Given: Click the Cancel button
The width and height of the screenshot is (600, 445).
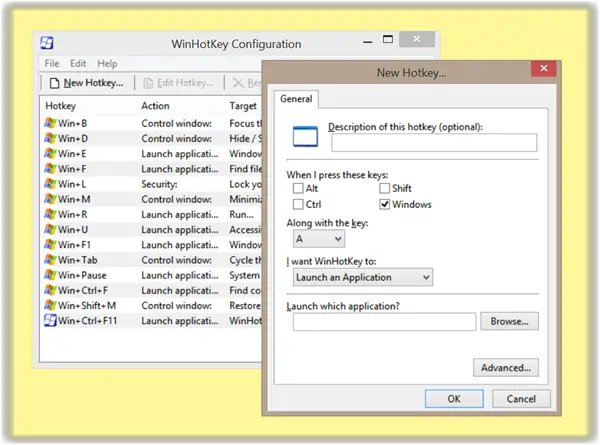Looking at the screenshot, I should [521, 399].
